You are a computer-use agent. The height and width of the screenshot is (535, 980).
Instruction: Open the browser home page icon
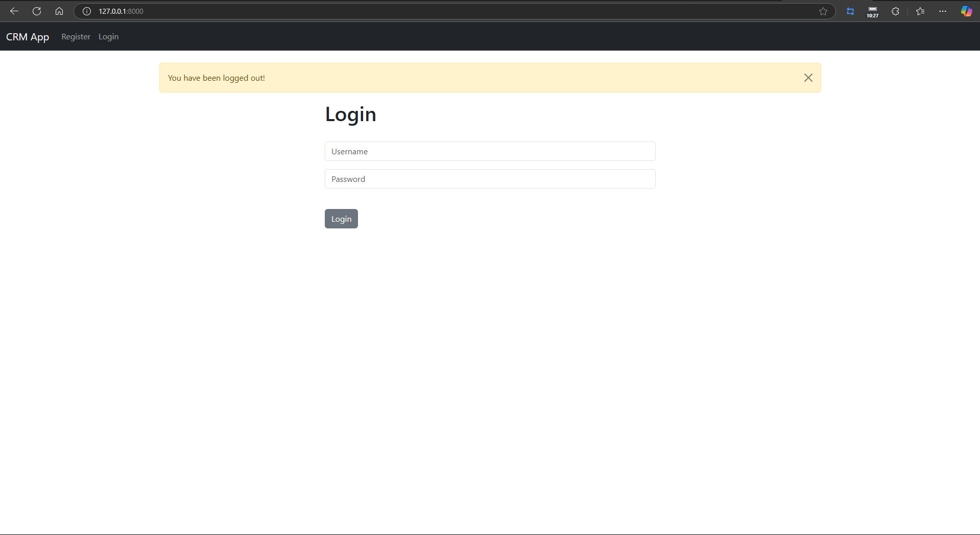(x=59, y=11)
